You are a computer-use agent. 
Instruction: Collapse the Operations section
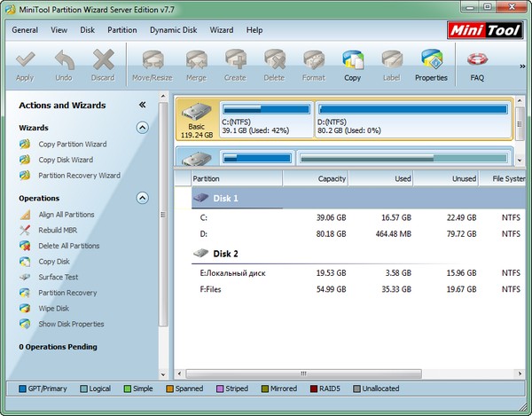point(142,199)
